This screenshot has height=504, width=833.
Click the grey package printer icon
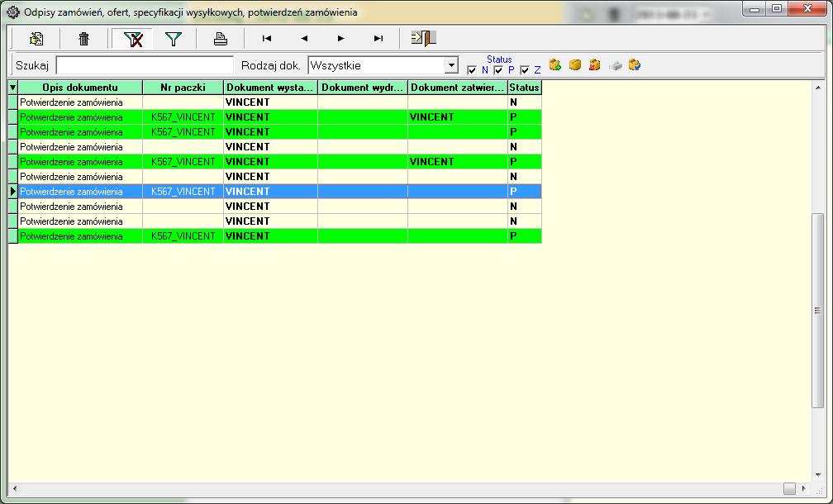coord(615,65)
